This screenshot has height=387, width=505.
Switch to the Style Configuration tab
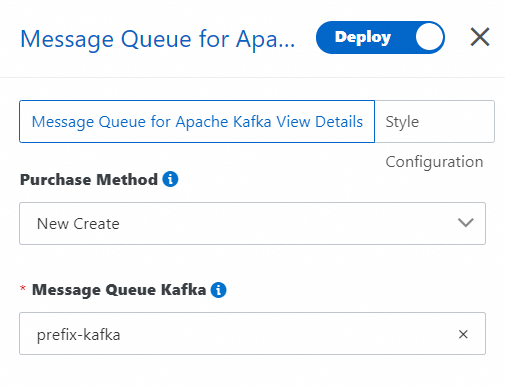point(434,122)
